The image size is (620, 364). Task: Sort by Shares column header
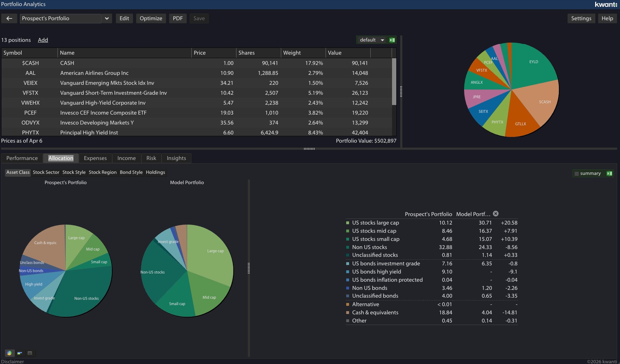pos(259,53)
